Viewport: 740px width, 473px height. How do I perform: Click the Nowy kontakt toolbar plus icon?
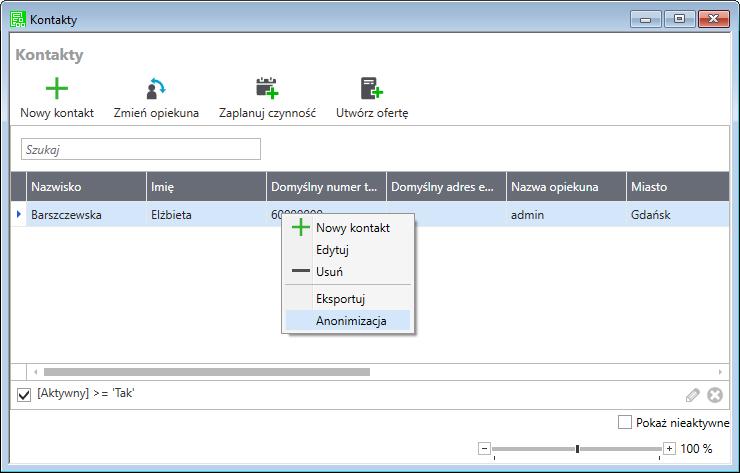point(57,88)
